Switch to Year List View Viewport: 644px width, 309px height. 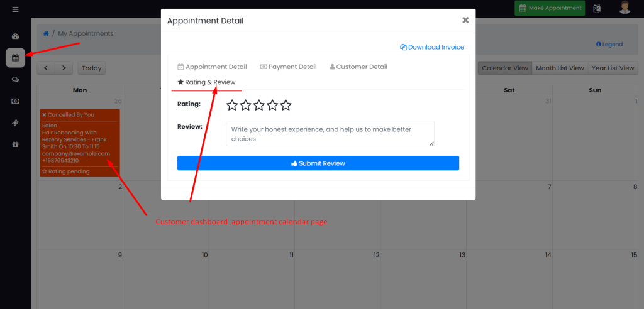pos(613,68)
